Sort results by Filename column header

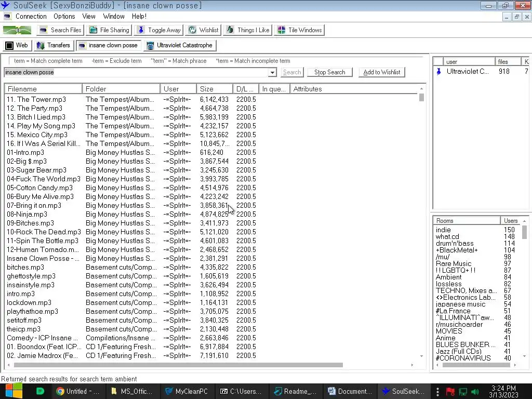pyautogui.click(x=44, y=89)
